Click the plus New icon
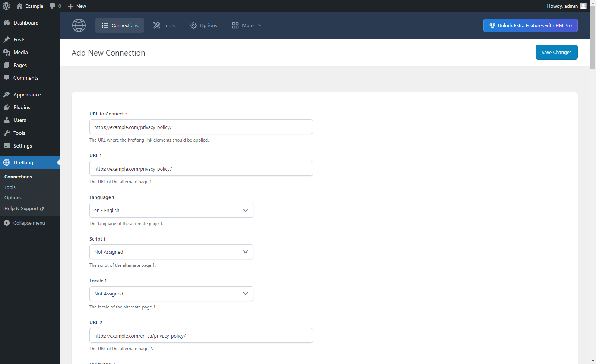The height and width of the screenshot is (364, 596). tap(70, 6)
